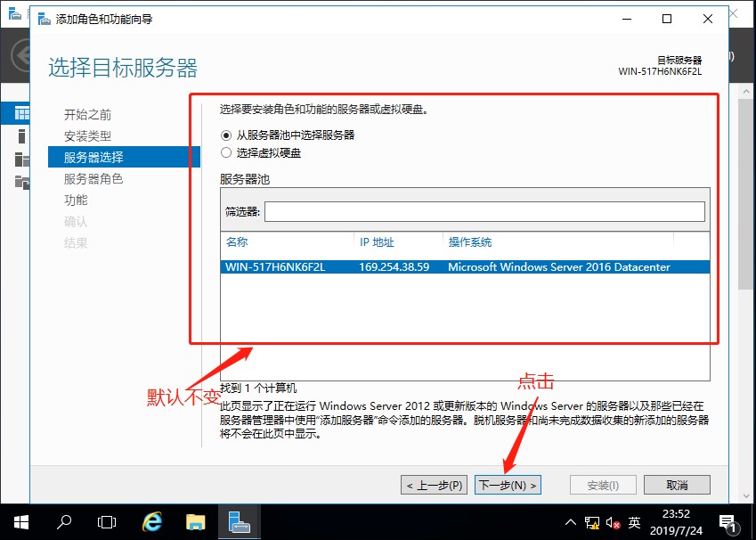Select radio 从服务器池中选择服务器
This screenshot has width=756, height=540.
(x=288, y=135)
